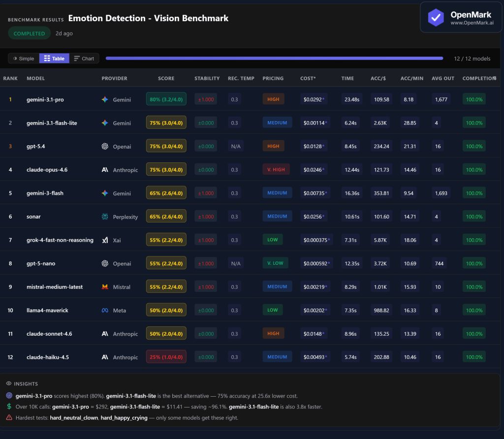Click the V. HIGH pricing badge
The width and height of the screenshot is (504, 439).
click(276, 170)
